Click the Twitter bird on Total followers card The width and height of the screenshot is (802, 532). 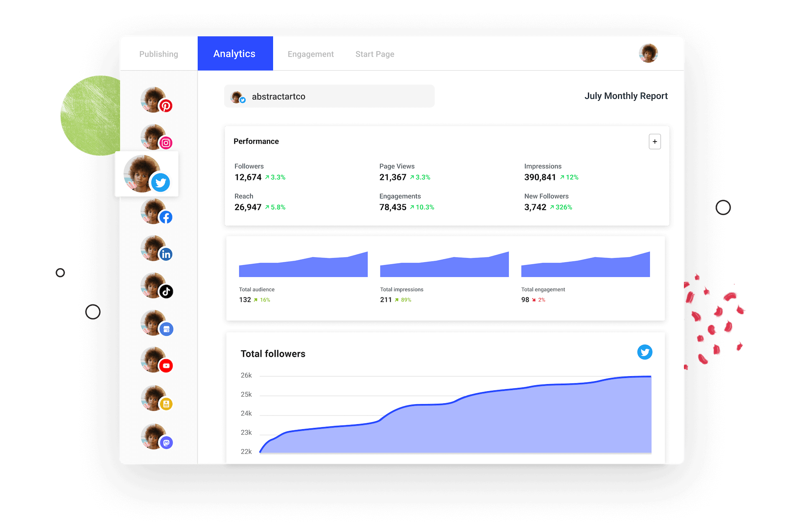coord(645,352)
